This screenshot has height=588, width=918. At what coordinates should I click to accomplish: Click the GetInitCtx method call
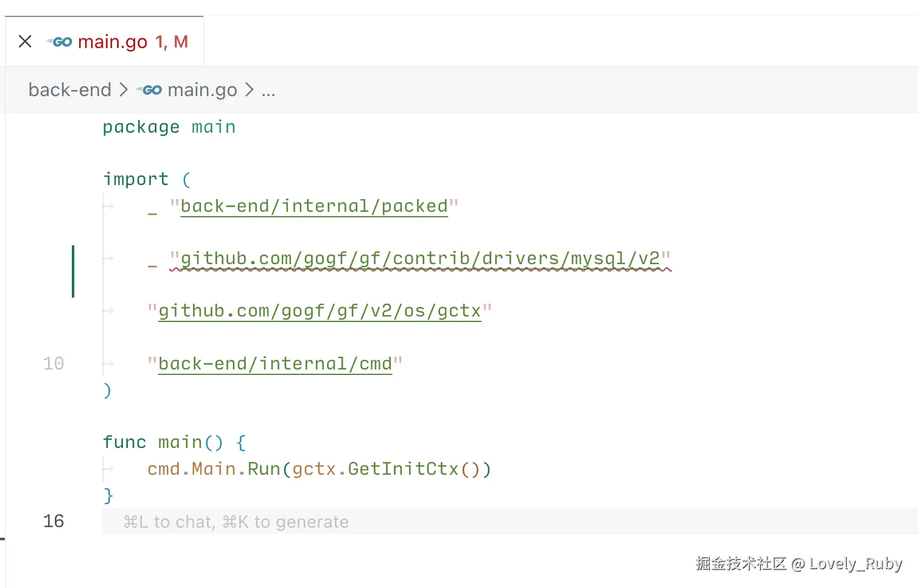402,469
